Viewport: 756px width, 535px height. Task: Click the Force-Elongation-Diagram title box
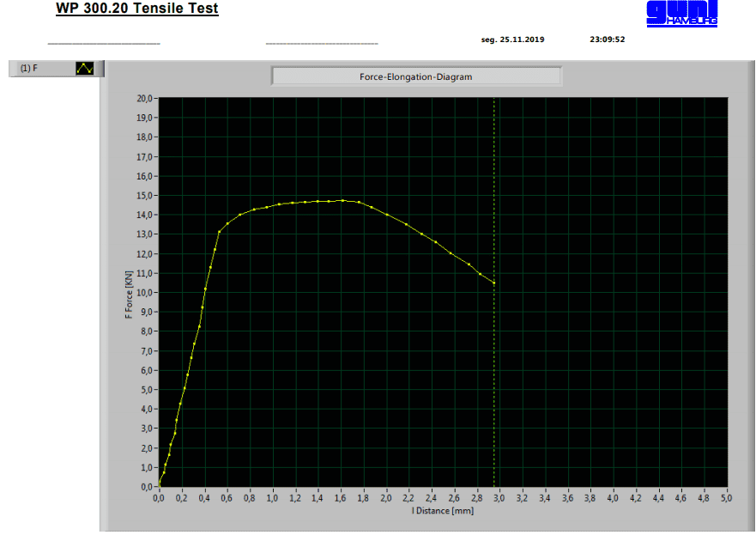416,76
